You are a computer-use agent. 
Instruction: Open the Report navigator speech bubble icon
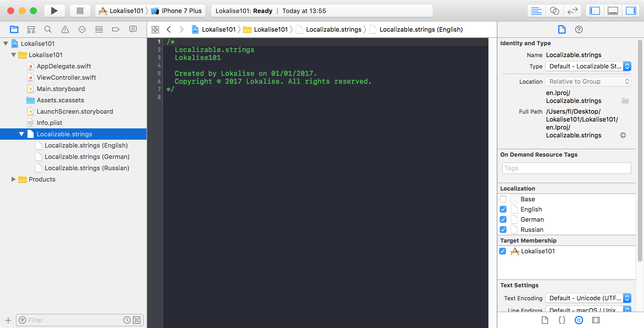tap(133, 29)
